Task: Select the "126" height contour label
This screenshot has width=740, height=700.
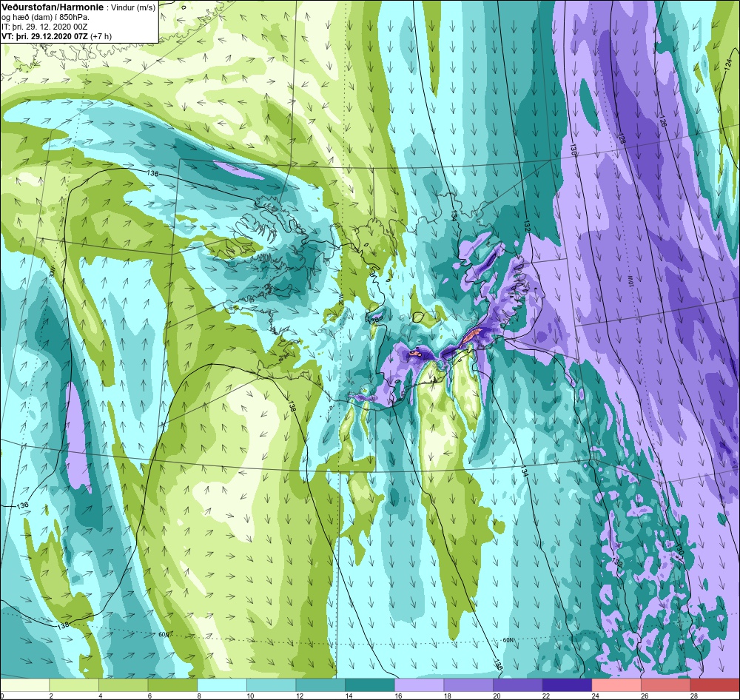Action: pos(662,121)
